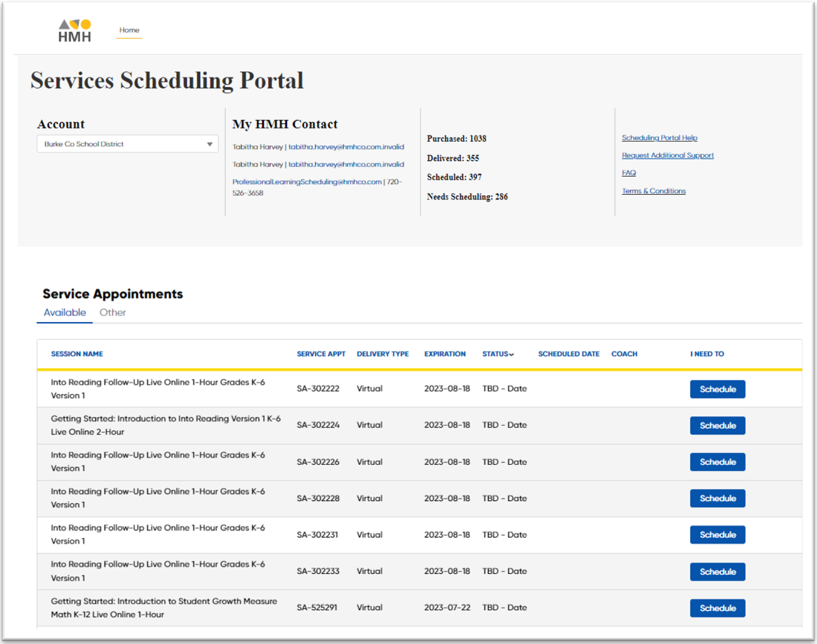Click Request Additional Support
The image size is (817, 644).
tap(667, 155)
